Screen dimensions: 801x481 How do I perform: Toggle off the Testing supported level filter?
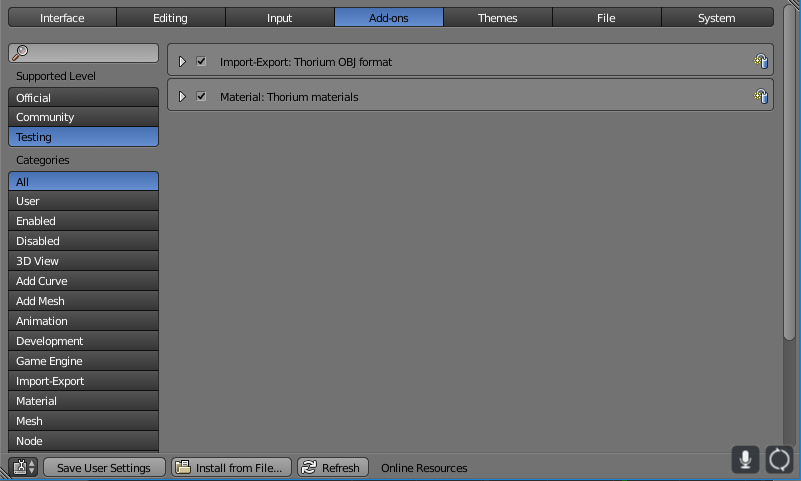pos(83,137)
